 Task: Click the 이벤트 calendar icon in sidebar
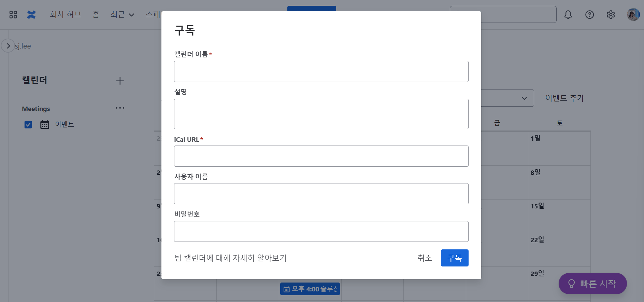coord(45,124)
